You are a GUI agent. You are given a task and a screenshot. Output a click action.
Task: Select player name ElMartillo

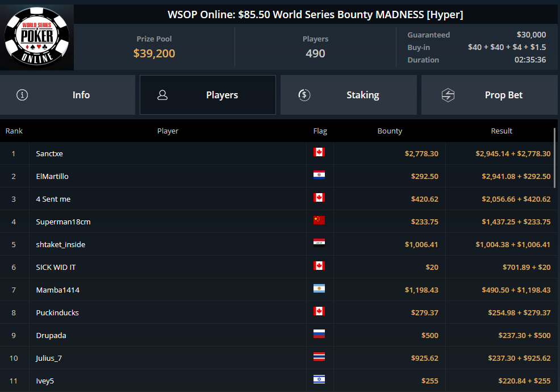pyautogui.click(x=52, y=177)
